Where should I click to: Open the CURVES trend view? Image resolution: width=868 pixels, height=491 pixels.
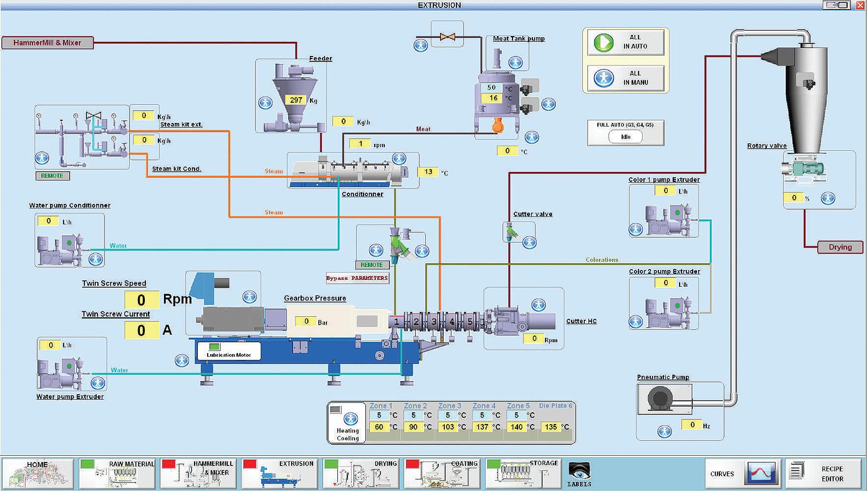point(743,473)
